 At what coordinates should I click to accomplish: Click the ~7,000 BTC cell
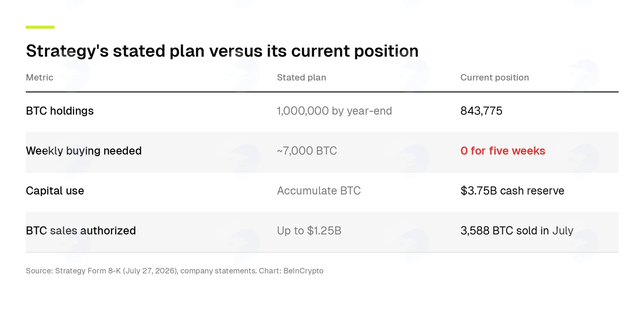[307, 151]
